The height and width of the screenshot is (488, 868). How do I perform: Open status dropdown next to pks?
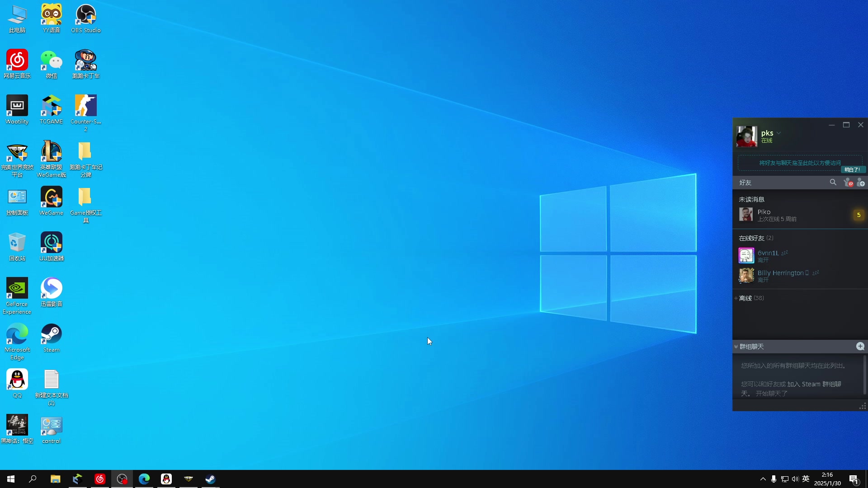778,133
